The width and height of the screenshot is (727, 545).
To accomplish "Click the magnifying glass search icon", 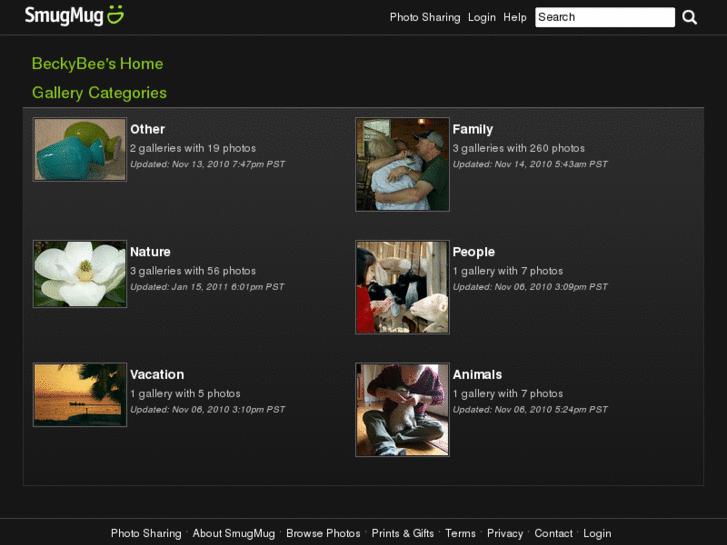I will point(689,17).
